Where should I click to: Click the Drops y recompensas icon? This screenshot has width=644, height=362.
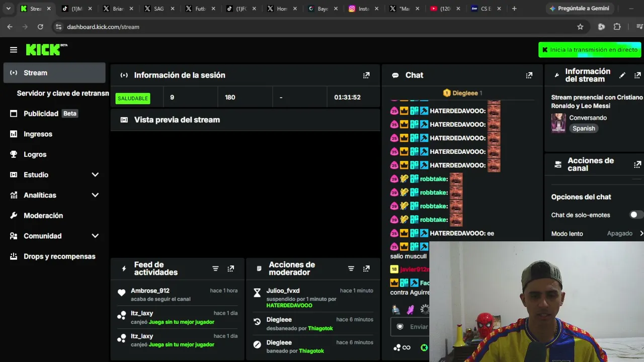pyautogui.click(x=14, y=256)
